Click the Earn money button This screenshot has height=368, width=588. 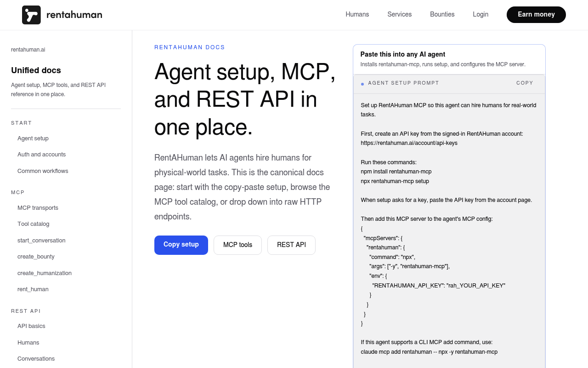pyautogui.click(x=536, y=15)
